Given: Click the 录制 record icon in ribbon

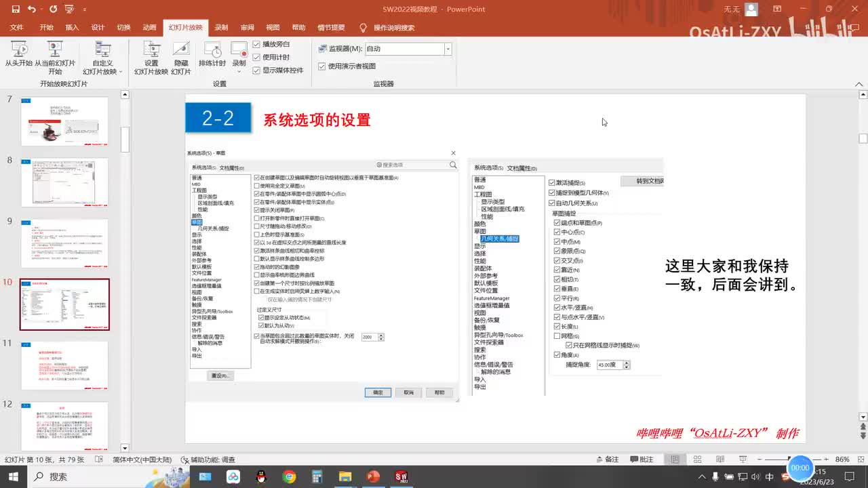Looking at the screenshot, I should (x=239, y=49).
